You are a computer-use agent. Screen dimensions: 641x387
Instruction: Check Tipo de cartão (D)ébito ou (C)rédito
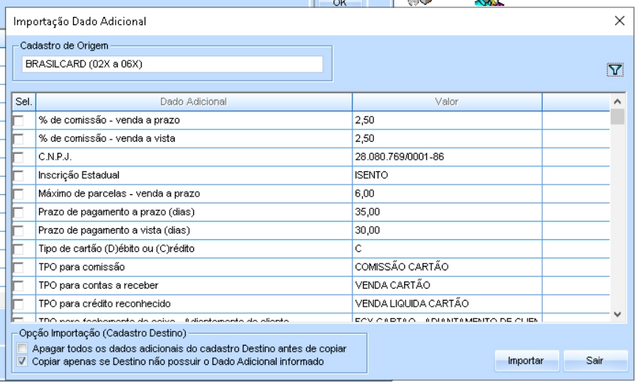point(19,249)
